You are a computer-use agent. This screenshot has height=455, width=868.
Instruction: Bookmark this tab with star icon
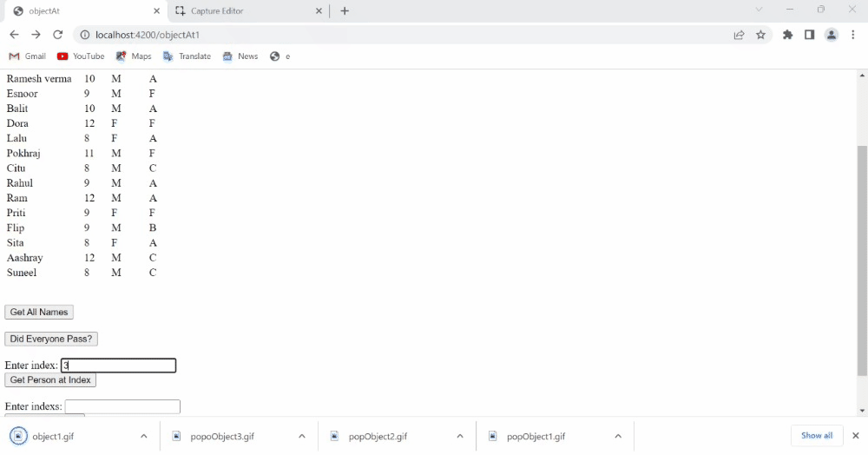coord(760,35)
